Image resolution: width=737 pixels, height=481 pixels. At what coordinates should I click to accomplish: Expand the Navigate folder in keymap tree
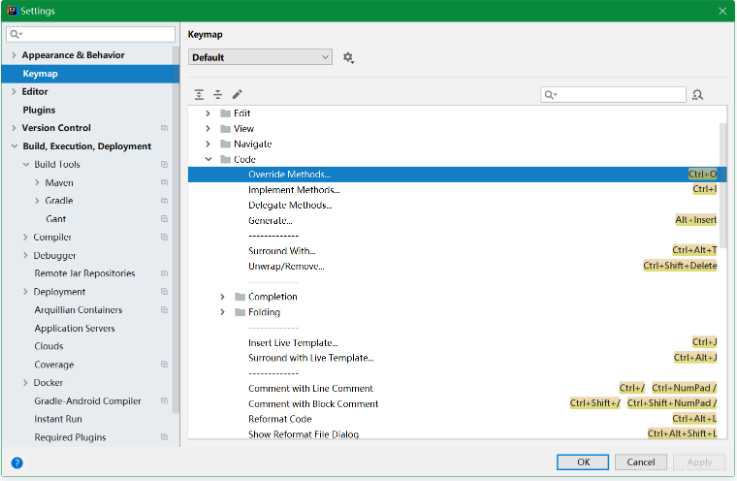tap(208, 144)
